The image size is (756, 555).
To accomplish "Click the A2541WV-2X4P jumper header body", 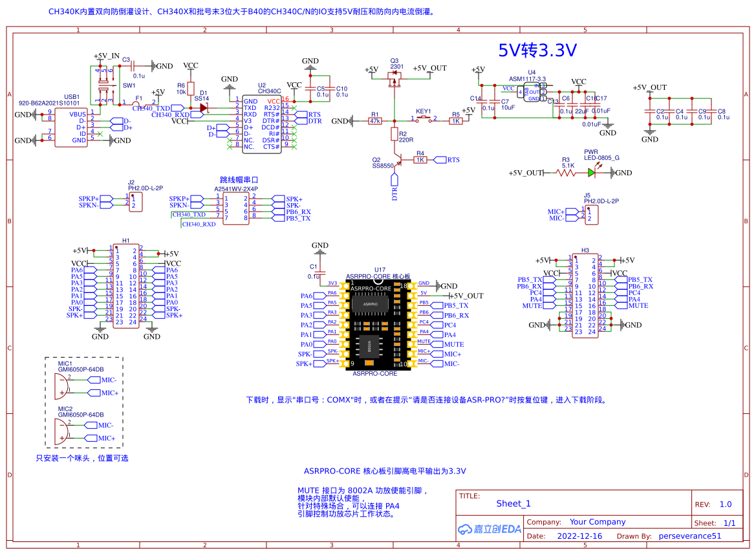I will [x=236, y=209].
